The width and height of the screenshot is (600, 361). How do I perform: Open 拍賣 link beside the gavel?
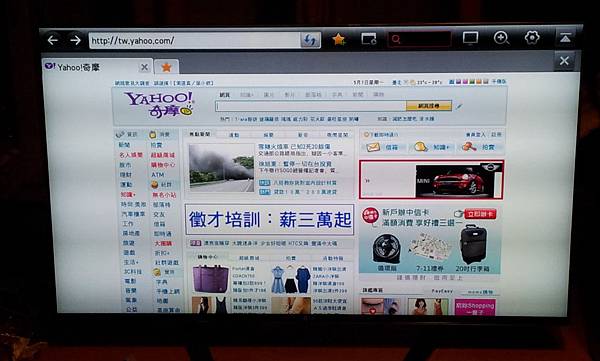point(488,147)
